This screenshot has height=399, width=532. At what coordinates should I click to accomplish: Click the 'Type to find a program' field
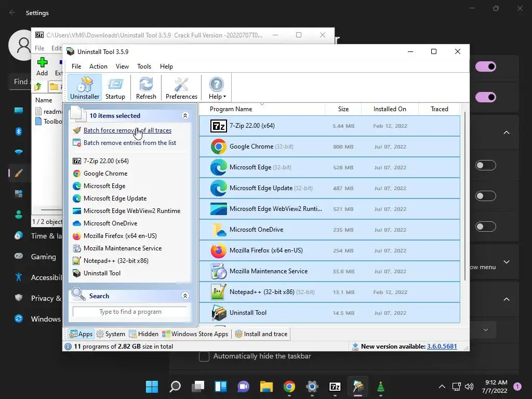point(130,312)
